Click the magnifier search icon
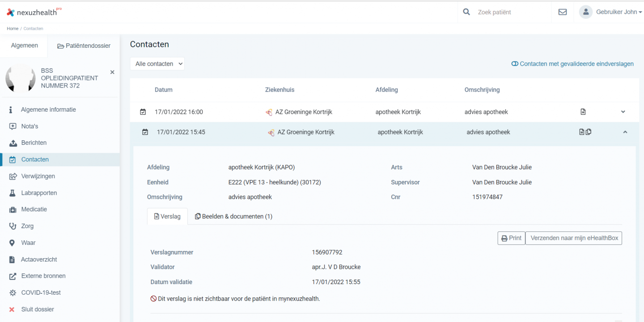 [466, 12]
